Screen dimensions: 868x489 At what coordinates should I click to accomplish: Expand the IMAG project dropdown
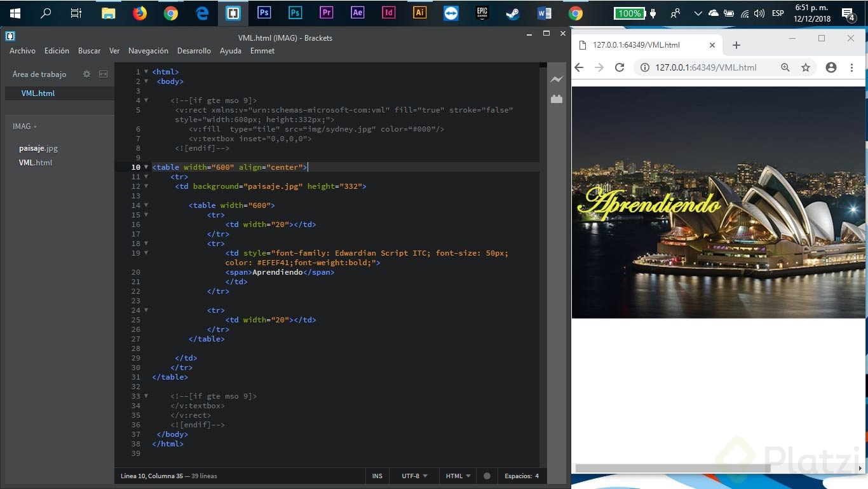pos(25,127)
